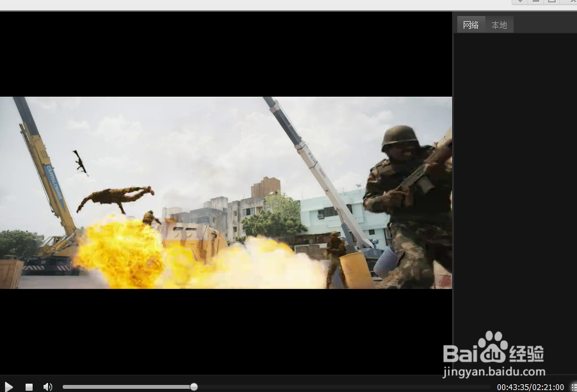This screenshot has width=577, height=392.
Task: Open the title bar dropdown menu arrow
Action: [x=520, y=2]
